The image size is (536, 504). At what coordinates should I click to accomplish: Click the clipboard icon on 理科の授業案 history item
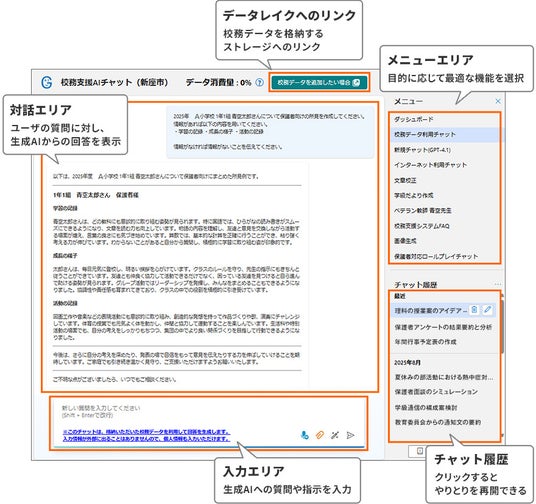click(474, 309)
